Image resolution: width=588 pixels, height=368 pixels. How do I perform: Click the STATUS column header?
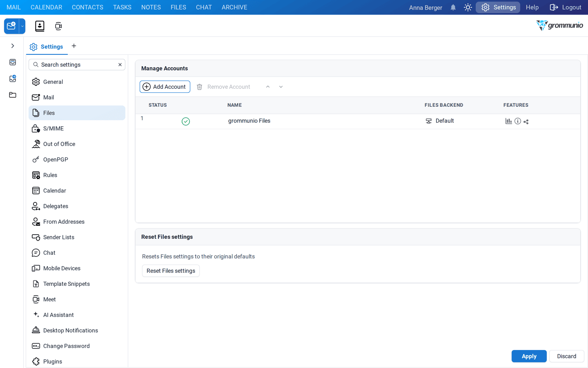click(x=158, y=105)
